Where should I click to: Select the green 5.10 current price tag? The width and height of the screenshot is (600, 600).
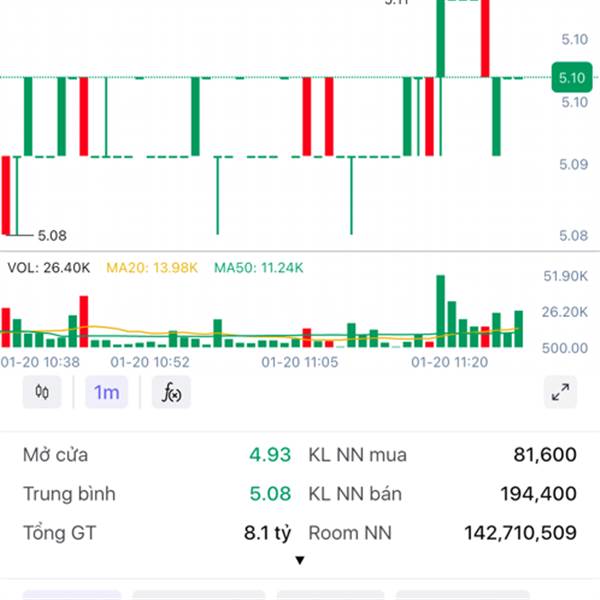[x=572, y=78]
